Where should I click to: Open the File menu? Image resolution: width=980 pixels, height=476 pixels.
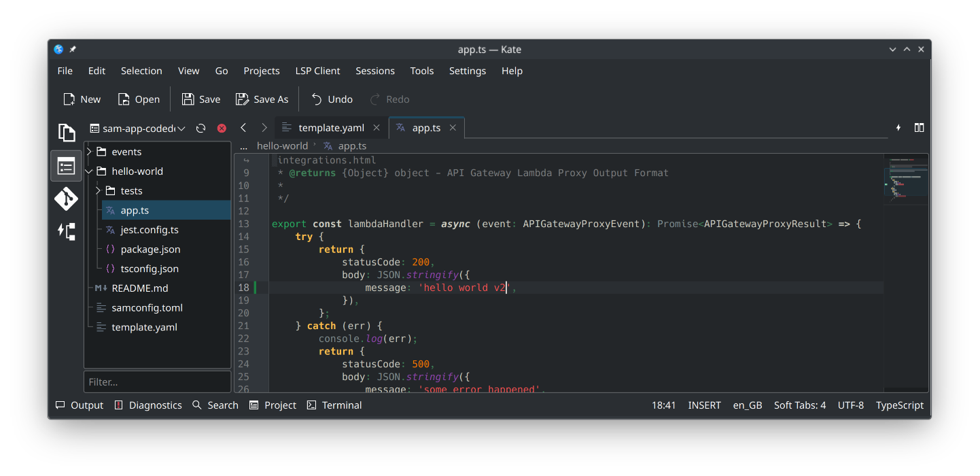pos(65,71)
